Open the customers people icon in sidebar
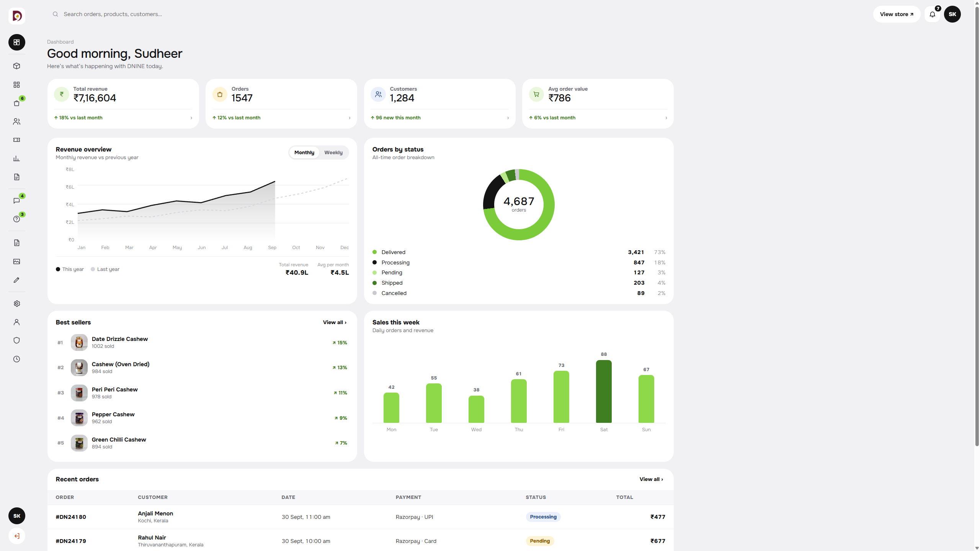 17,121
